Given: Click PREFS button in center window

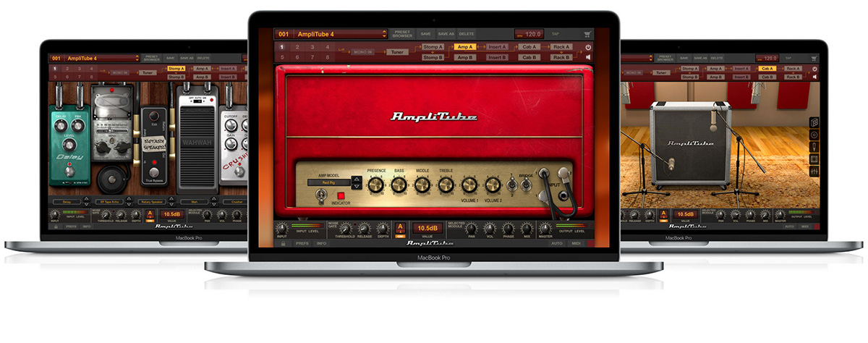Looking at the screenshot, I should (301, 244).
